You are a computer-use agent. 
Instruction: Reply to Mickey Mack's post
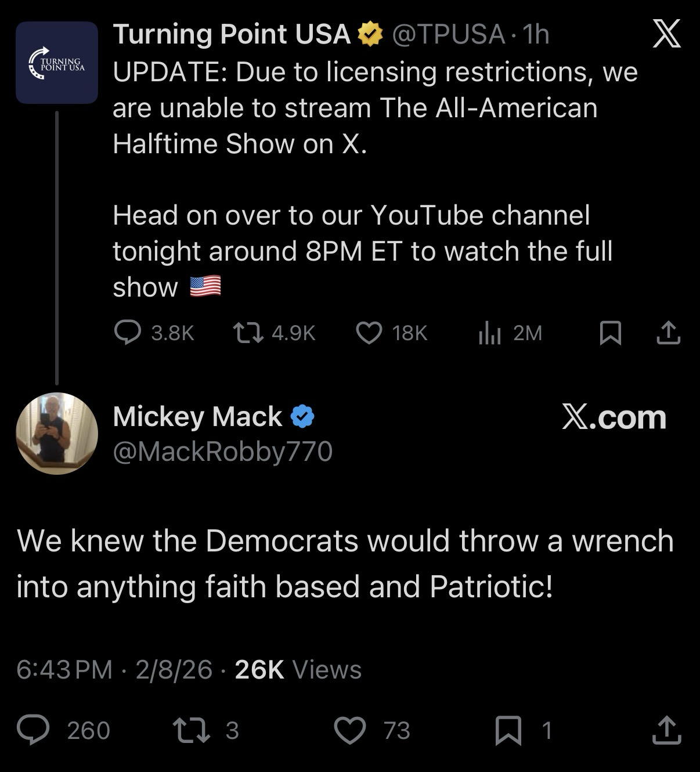(33, 730)
